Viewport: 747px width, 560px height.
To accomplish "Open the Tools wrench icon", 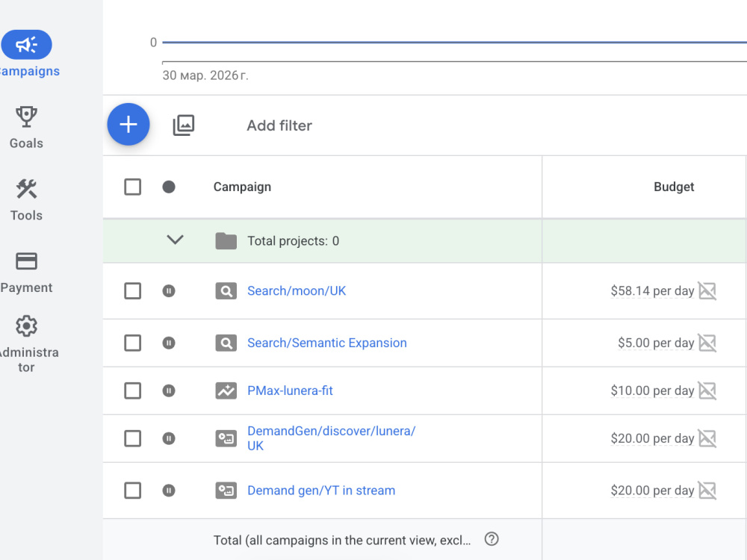I will click(x=26, y=189).
